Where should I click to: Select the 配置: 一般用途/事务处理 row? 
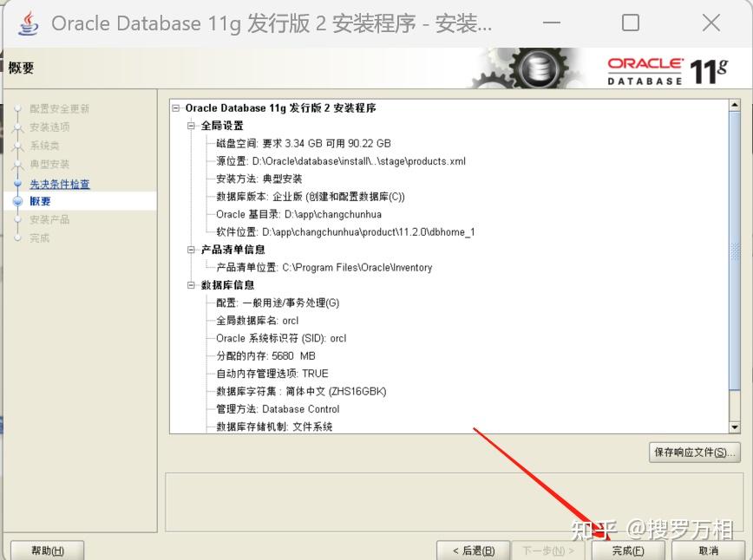point(278,303)
